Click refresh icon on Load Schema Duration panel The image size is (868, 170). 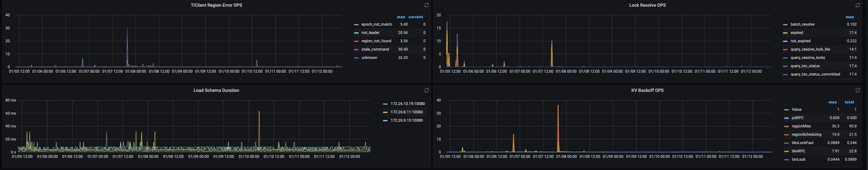(426, 91)
